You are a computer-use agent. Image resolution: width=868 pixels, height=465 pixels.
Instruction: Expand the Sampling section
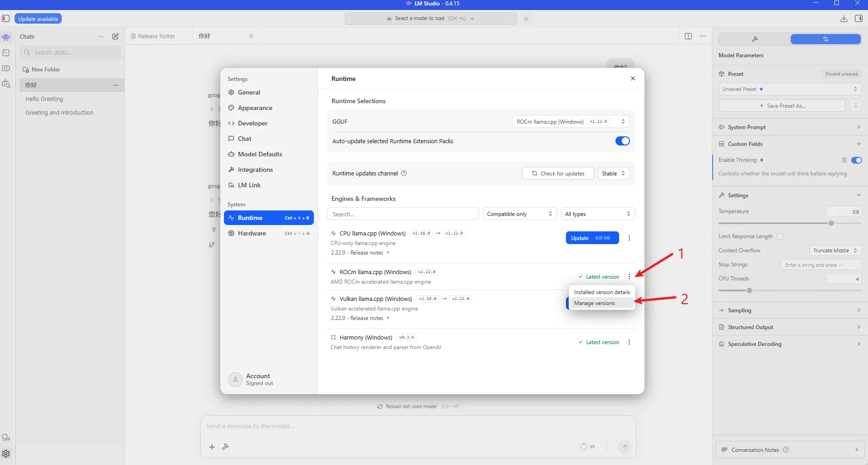pyautogui.click(x=790, y=310)
